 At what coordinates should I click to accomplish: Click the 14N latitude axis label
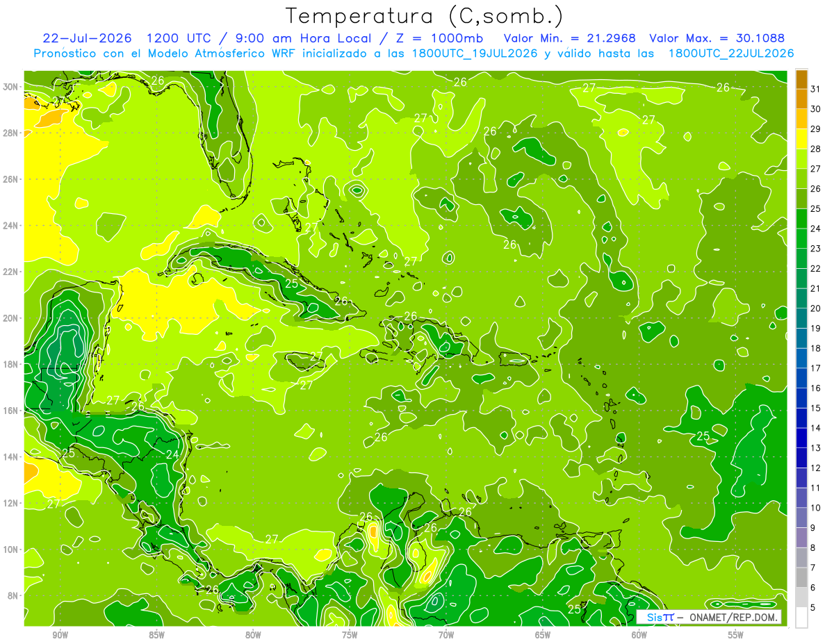click(10, 456)
